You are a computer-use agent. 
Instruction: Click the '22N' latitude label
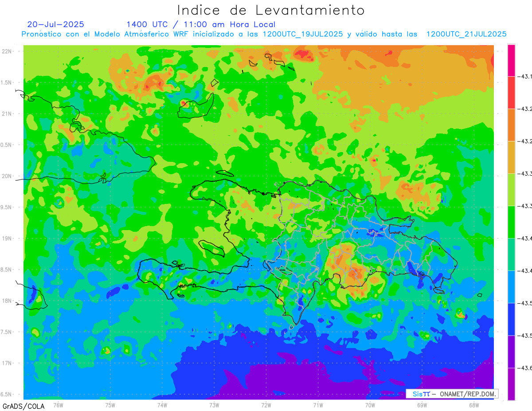7,51
